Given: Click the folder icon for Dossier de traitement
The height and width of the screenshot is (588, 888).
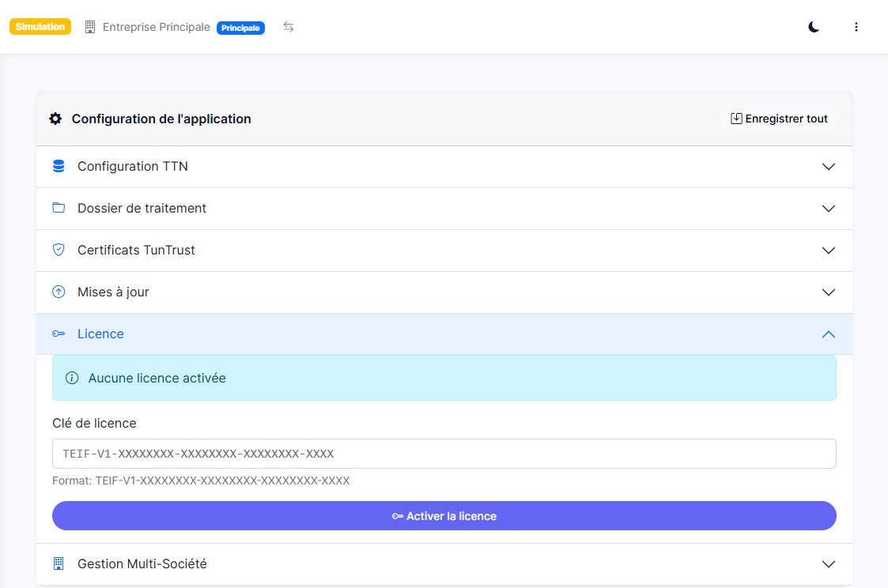Looking at the screenshot, I should [x=59, y=208].
